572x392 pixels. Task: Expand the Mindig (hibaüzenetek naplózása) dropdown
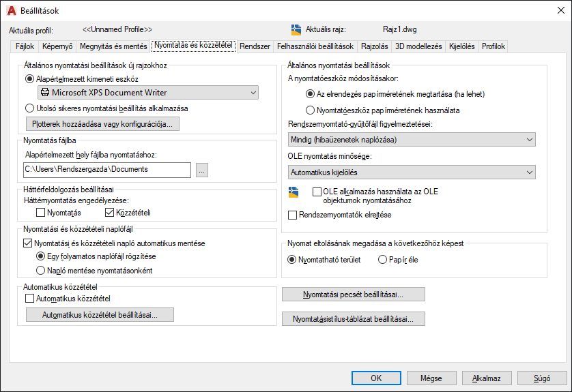tap(412, 140)
